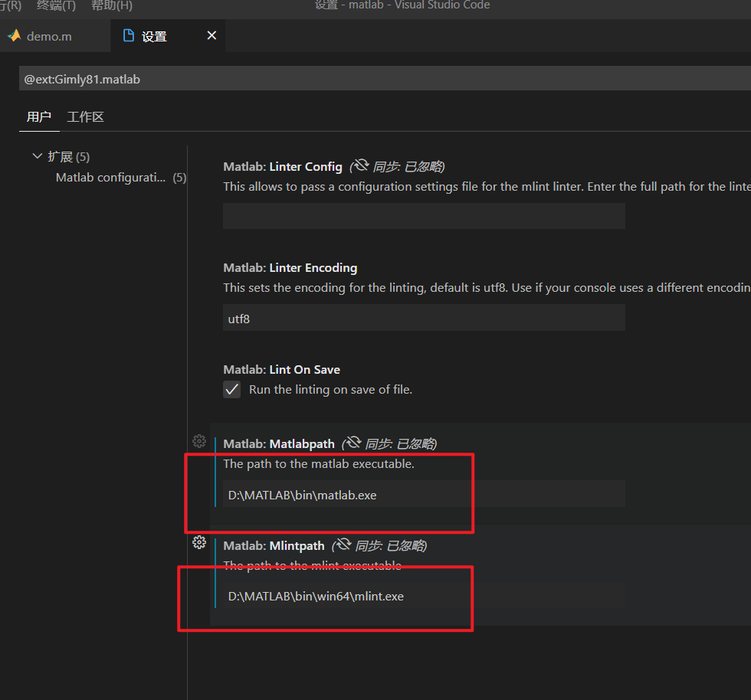Click the file icon on the 设置 tab
Image resolution: width=751 pixels, height=700 pixels.
129,35
